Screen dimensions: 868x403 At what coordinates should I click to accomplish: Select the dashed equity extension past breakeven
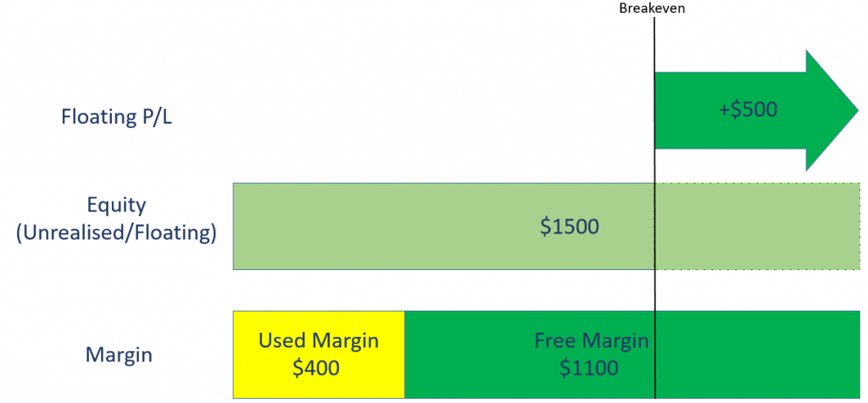coord(757,226)
